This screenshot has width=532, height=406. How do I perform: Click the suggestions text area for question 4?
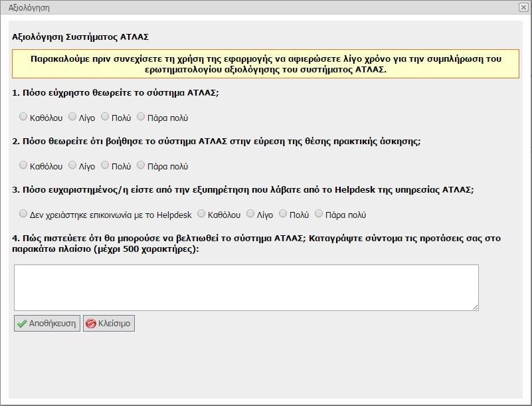click(246, 288)
